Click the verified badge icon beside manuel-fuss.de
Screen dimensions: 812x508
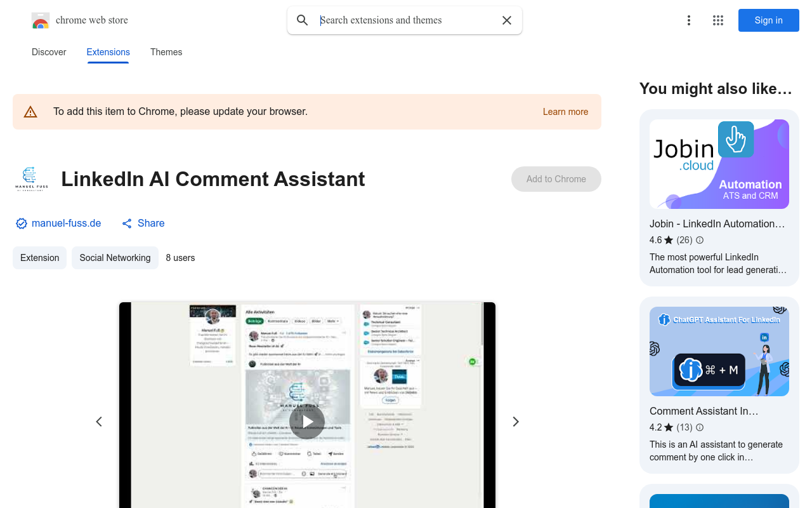(x=22, y=224)
